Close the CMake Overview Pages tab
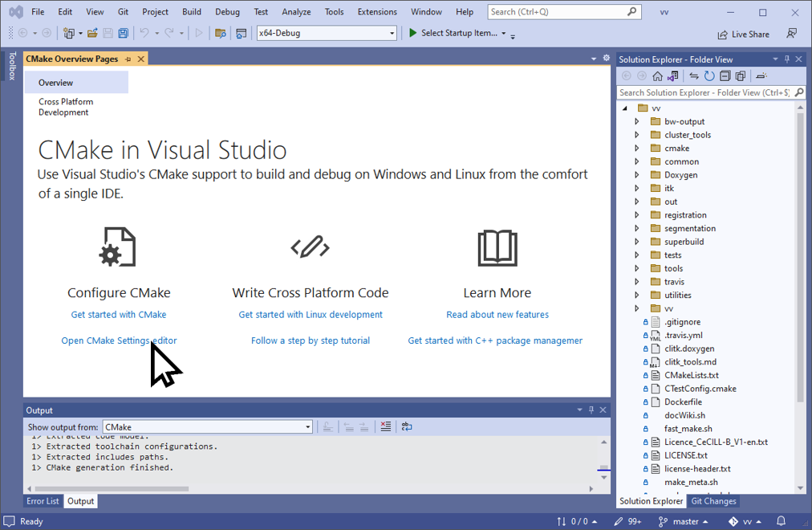 click(x=141, y=59)
